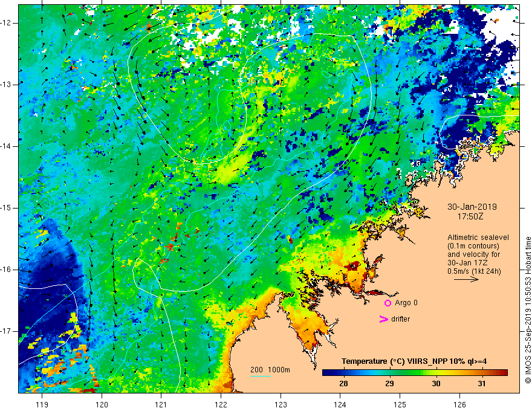Click longitude axis label 120
The image size is (532, 411).
pos(102,404)
